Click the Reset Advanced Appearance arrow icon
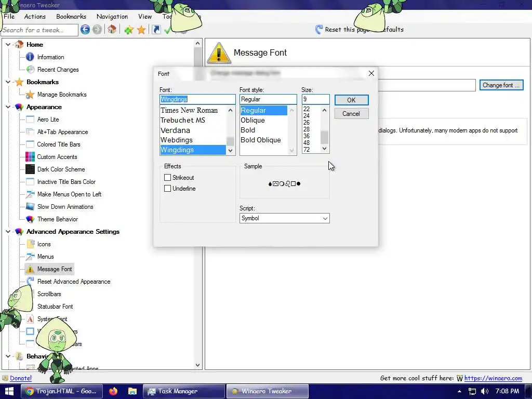The height and width of the screenshot is (399, 532). pyautogui.click(x=30, y=281)
